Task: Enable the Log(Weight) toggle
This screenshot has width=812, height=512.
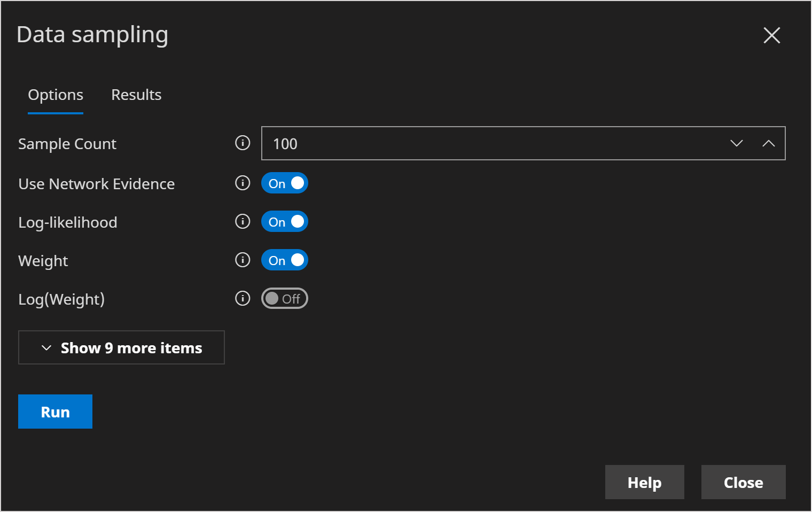Action: pyautogui.click(x=285, y=299)
